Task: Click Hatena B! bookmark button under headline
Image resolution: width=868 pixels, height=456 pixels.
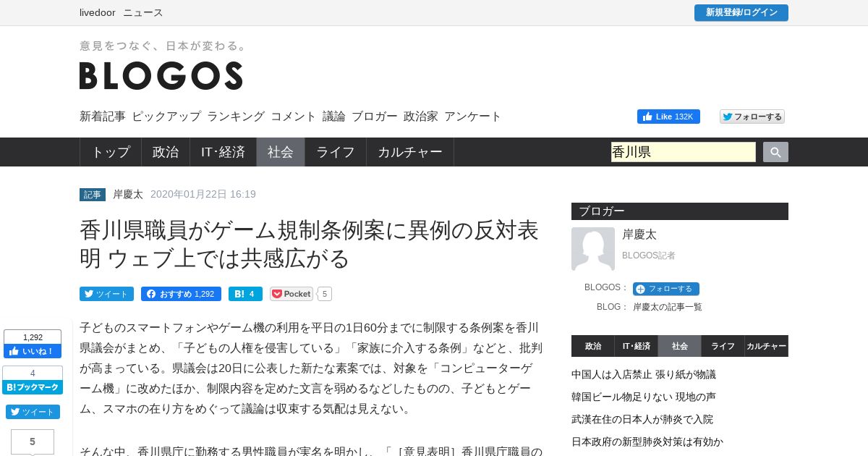Action: tap(245, 294)
